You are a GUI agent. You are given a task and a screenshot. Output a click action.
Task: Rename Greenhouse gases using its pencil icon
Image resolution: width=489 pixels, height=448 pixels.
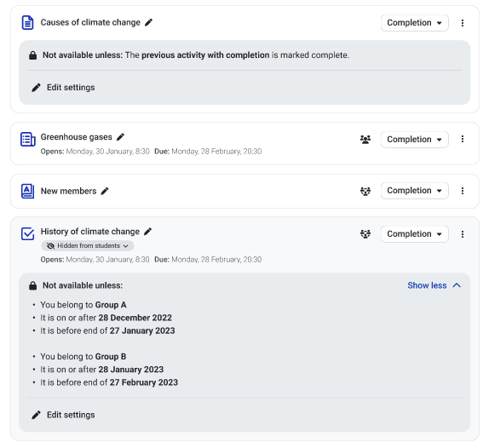[x=120, y=137]
